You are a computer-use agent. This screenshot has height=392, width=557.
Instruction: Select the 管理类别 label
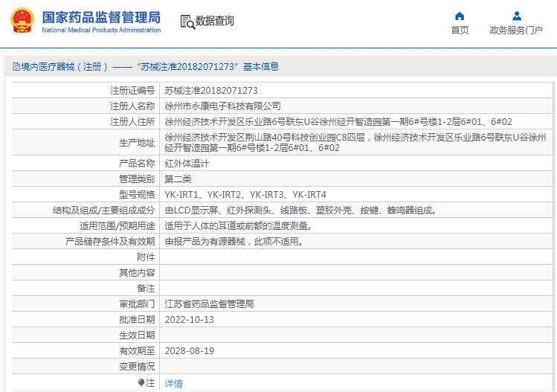pyautogui.click(x=137, y=179)
